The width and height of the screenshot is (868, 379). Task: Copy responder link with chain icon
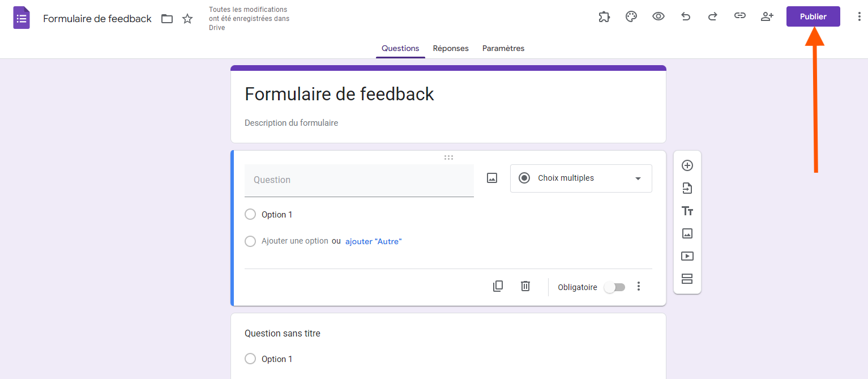coord(740,16)
